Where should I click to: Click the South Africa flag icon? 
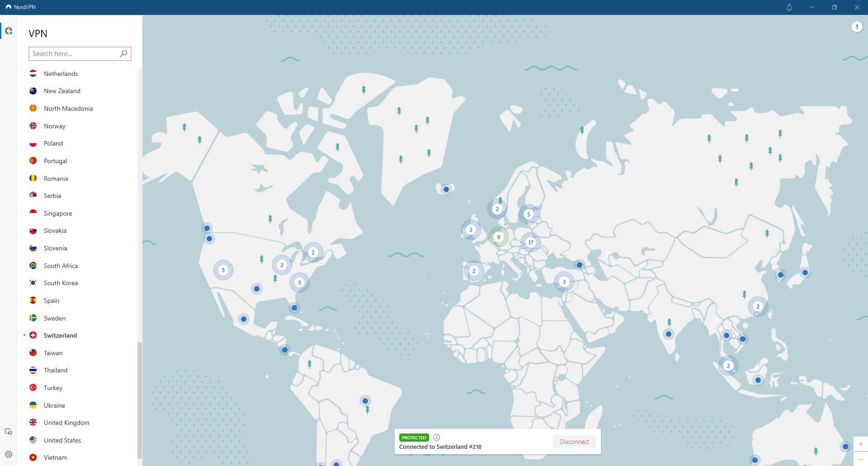click(x=33, y=266)
